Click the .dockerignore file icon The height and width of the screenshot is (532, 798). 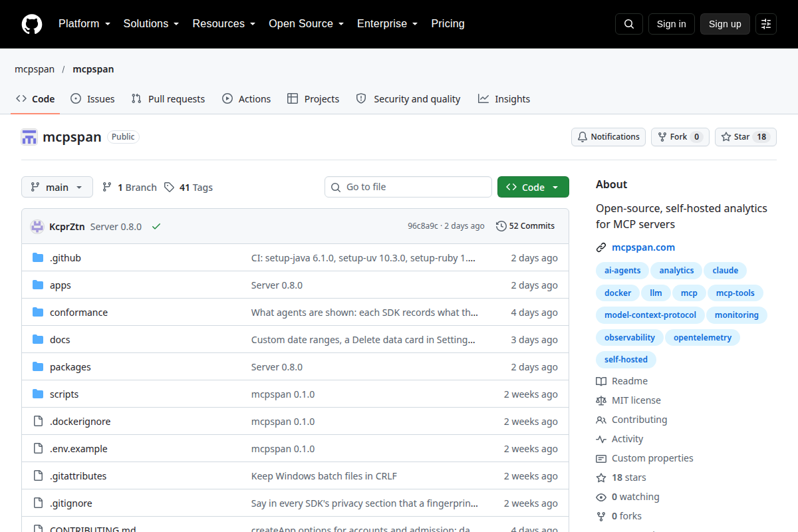coord(38,422)
